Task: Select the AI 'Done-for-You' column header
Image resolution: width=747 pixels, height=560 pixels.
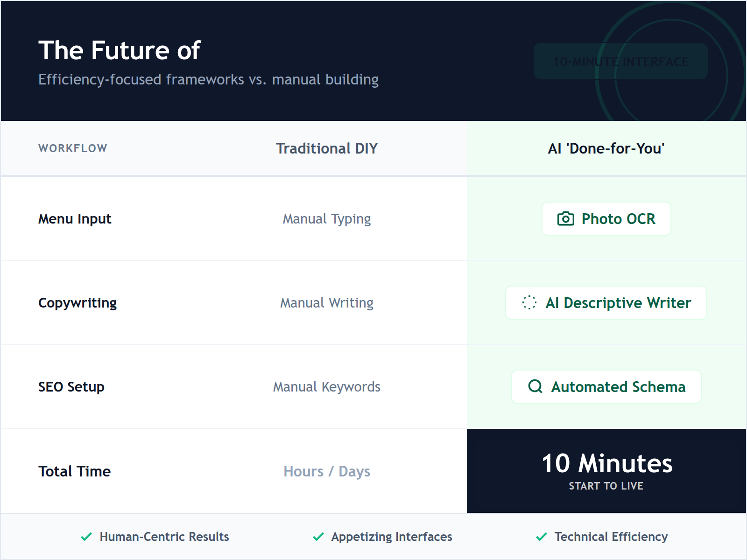Action: tap(606, 148)
